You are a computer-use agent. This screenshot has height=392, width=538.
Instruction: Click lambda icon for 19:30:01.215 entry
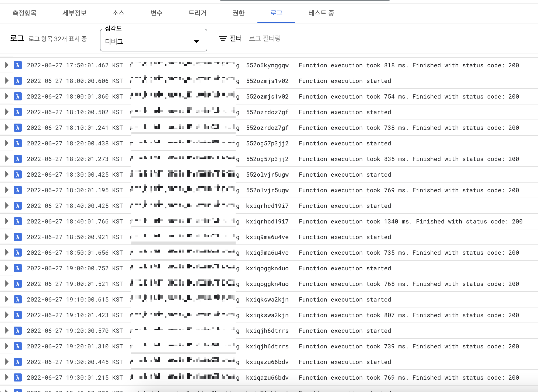(x=18, y=377)
